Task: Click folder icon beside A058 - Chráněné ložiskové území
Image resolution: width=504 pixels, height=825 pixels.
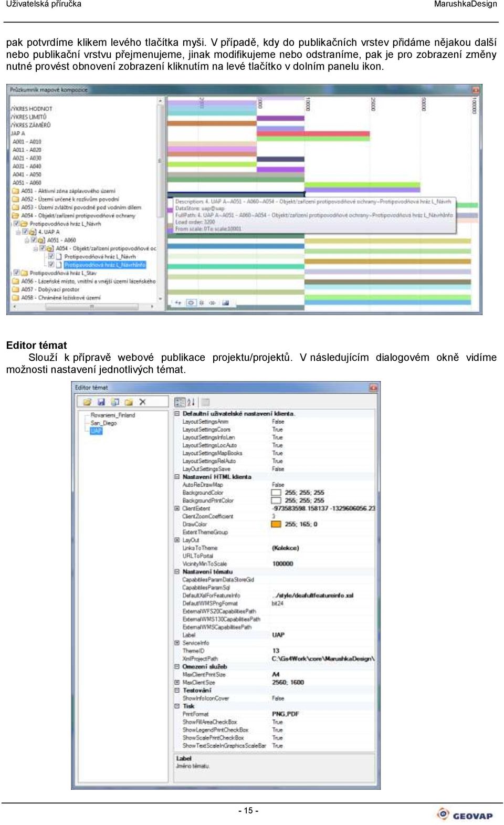Action: (16, 298)
